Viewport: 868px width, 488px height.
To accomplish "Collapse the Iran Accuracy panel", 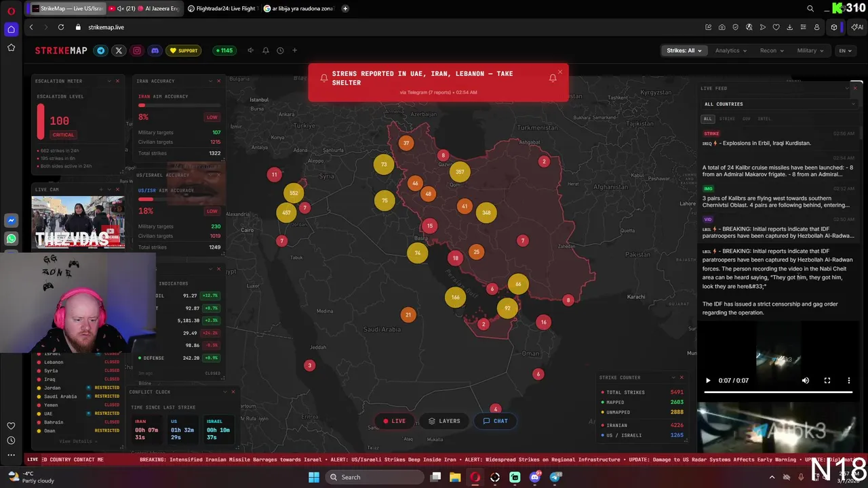I will [210, 81].
